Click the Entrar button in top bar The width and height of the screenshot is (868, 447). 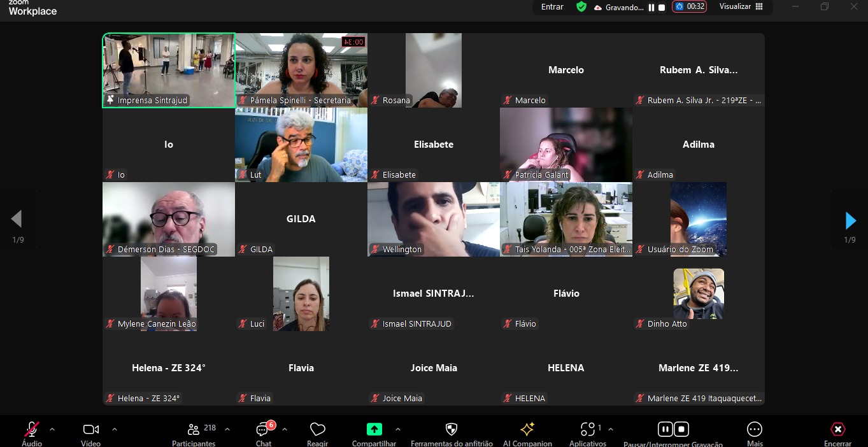point(552,7)
